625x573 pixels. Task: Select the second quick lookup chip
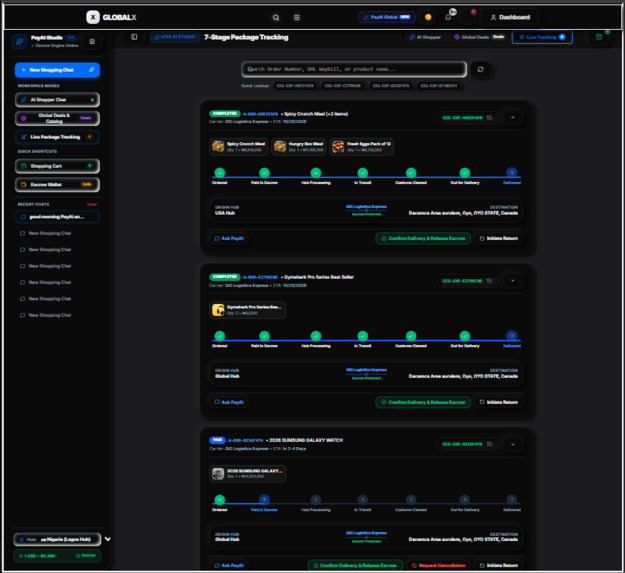[x=343, y=86]
